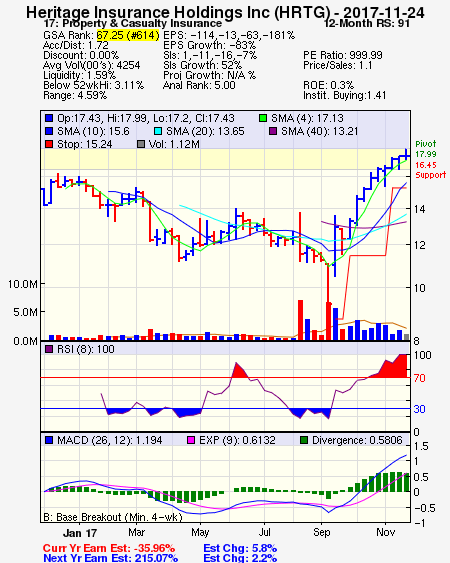This screenshot has width=450, height=563.
Task: Click the RSI (8): 100 legend text
Action: point(86,349)
